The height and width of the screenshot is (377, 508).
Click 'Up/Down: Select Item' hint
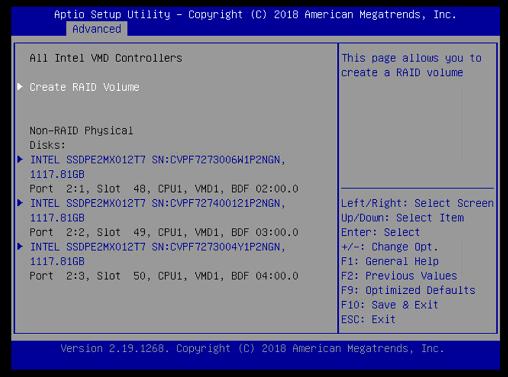(402, 218)
